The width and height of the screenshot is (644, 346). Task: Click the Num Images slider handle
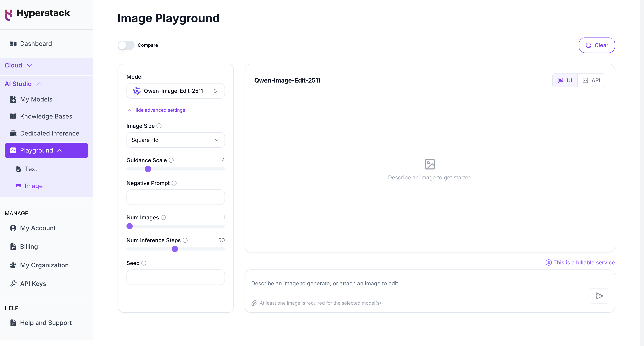tap(130, 226)
